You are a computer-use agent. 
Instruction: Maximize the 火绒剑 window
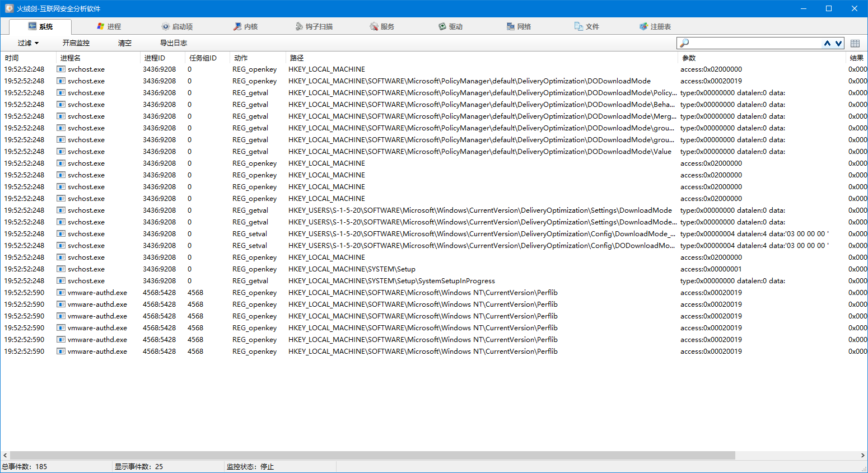pos(829,8)
